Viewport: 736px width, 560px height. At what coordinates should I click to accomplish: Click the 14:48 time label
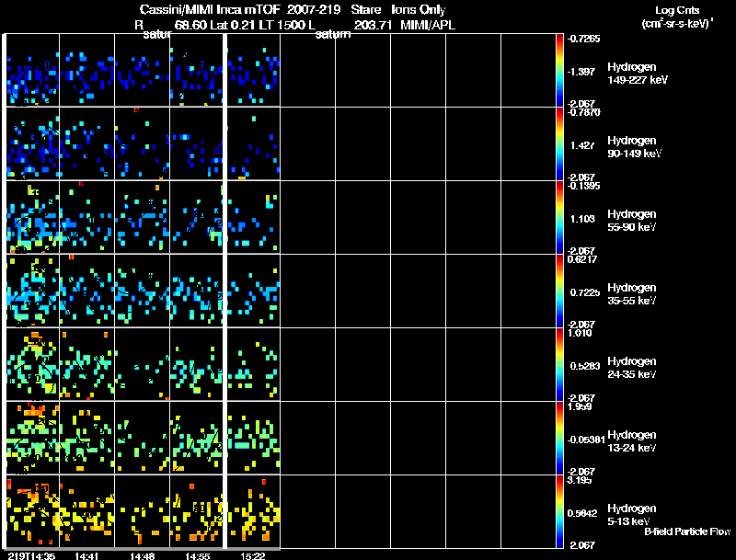click(143, 555)
